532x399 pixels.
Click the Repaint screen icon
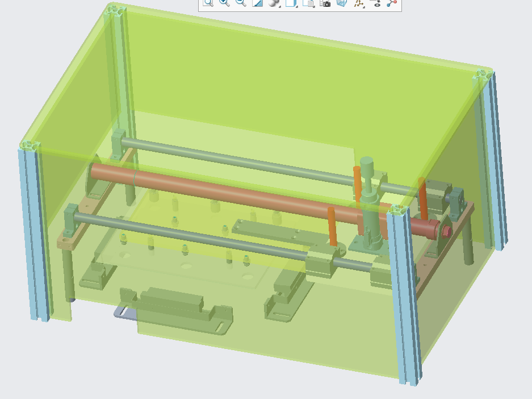point(258,3)
